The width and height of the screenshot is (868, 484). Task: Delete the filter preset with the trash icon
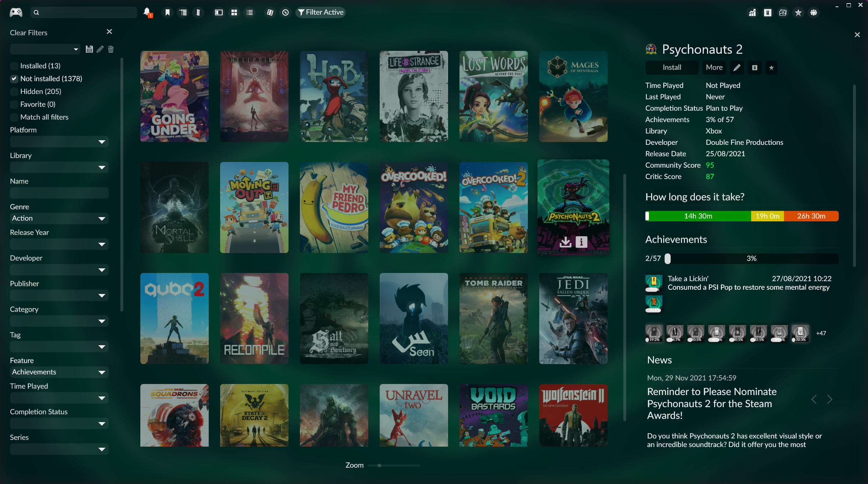click(x=111, y=49)
